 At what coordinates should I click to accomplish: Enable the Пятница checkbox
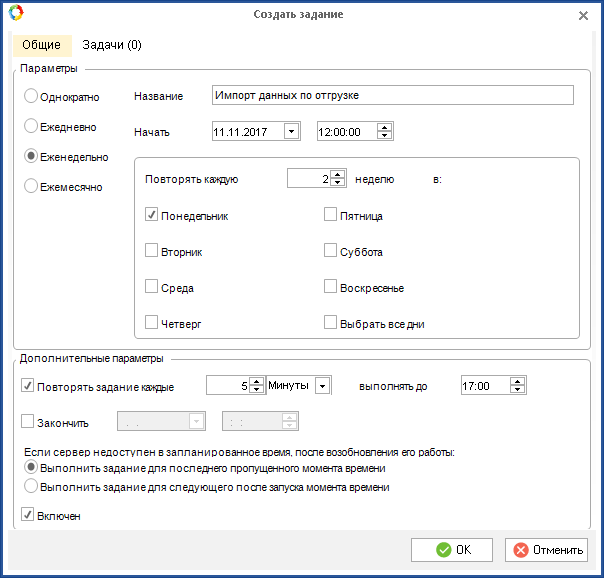pyautogui.click(x=330, y=215)
